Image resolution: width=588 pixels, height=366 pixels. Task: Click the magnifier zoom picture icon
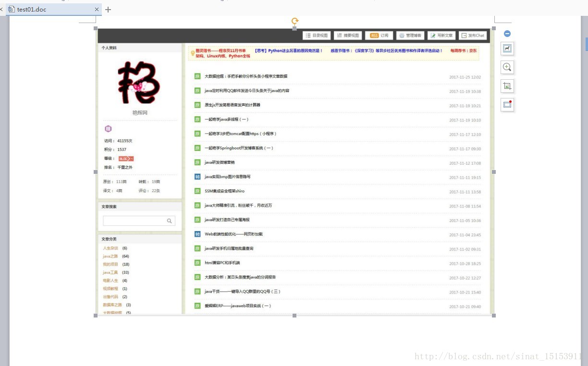tap(507, 67)
